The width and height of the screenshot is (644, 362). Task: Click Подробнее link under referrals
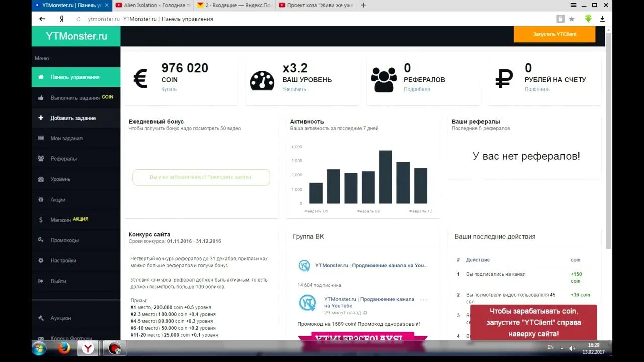[417, 89]
